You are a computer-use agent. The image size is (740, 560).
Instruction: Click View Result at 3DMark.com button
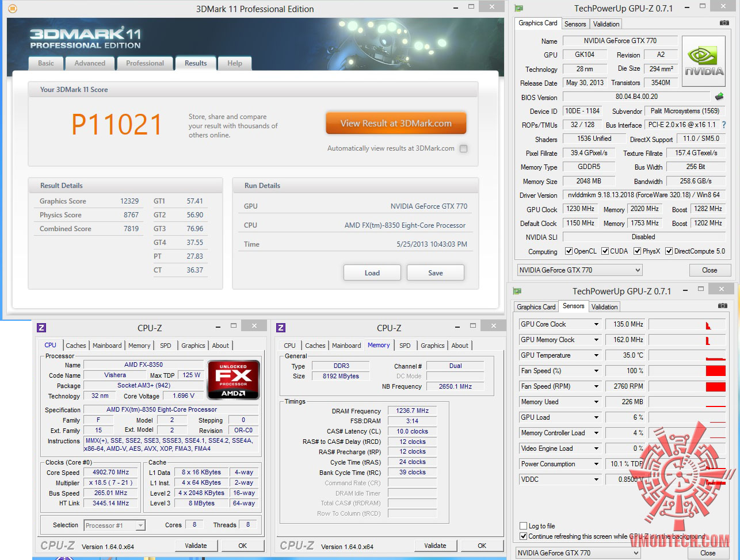pyautogui.click(x=396, y=124)
